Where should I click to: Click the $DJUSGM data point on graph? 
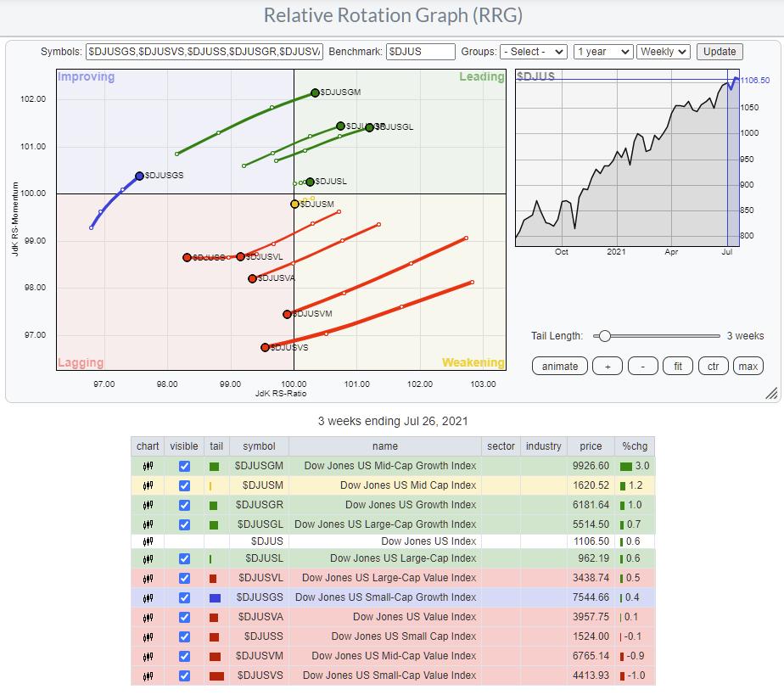(x=315, y=92)
